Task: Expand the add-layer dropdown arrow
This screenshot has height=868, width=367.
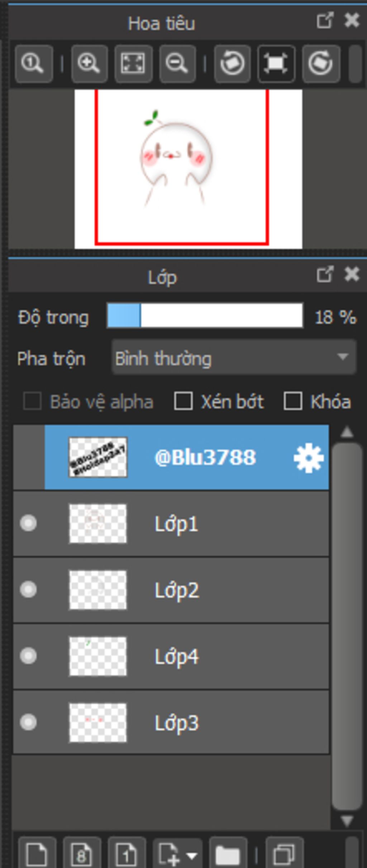Action: click(192, 855)
